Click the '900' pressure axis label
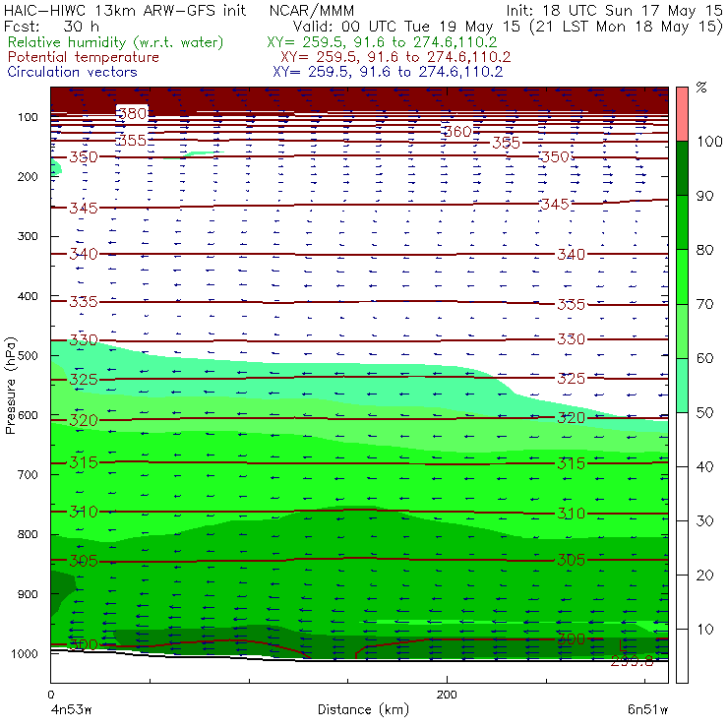This screenshot has width=728, height=728. (x=28, y=594)
